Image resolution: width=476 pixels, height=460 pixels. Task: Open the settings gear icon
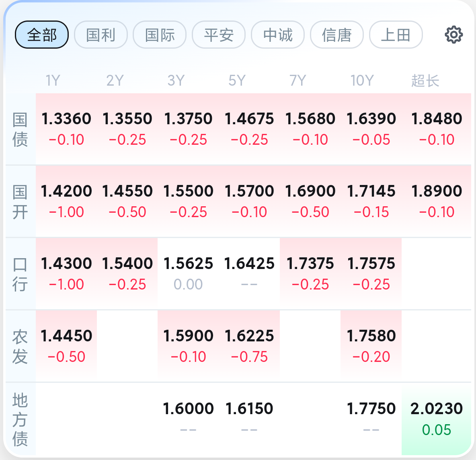click(453, 35)
